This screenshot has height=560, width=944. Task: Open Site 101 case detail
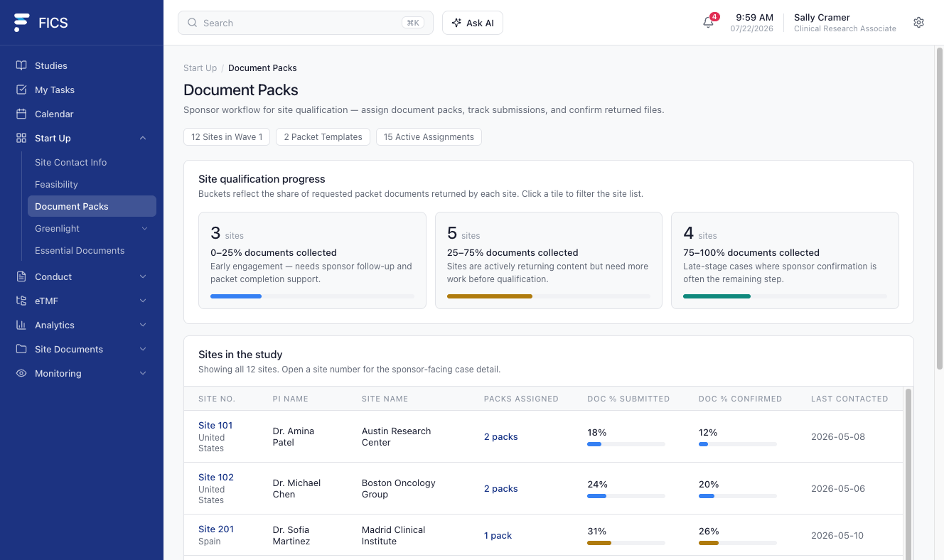[x=215, y=425]
